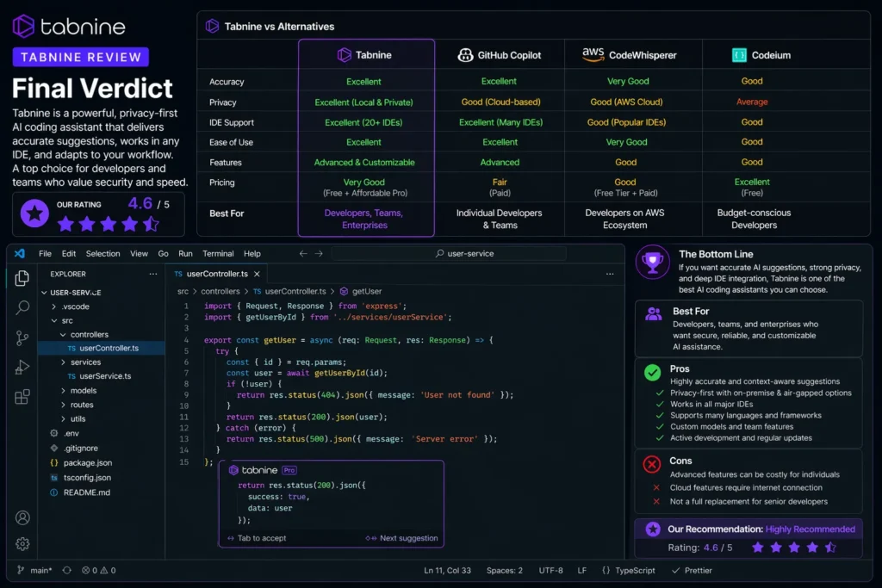Open the Explorer view in the activity bar

22,278
